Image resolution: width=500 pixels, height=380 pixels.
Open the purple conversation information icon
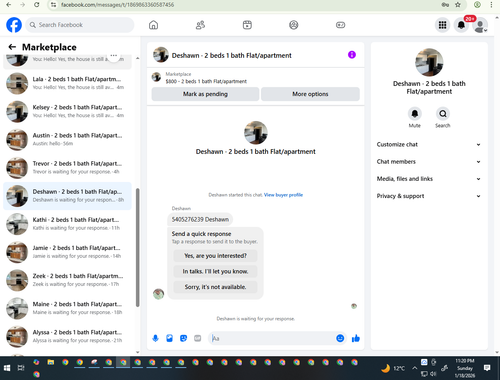coord(352,55)
